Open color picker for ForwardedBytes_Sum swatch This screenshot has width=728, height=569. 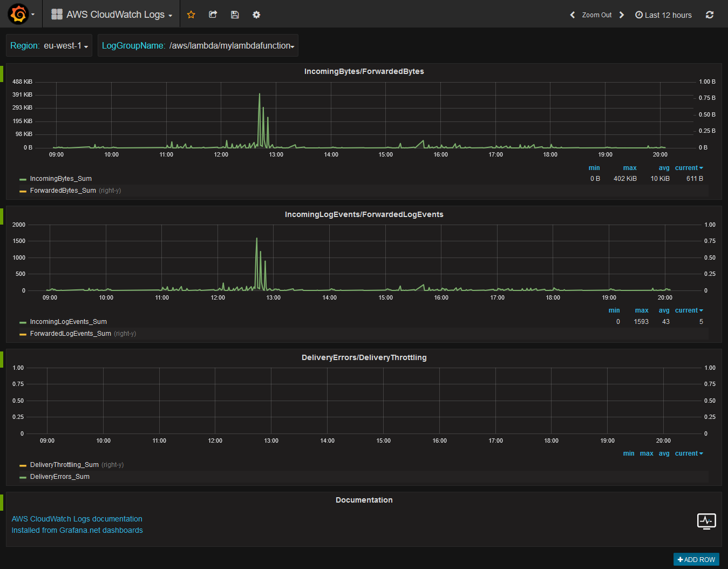23,191
